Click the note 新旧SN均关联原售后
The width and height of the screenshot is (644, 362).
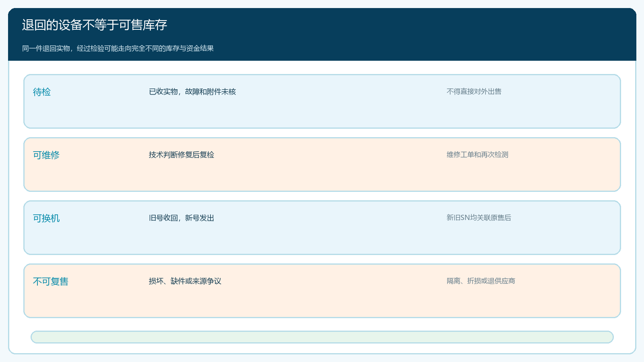tap(479, 218)
